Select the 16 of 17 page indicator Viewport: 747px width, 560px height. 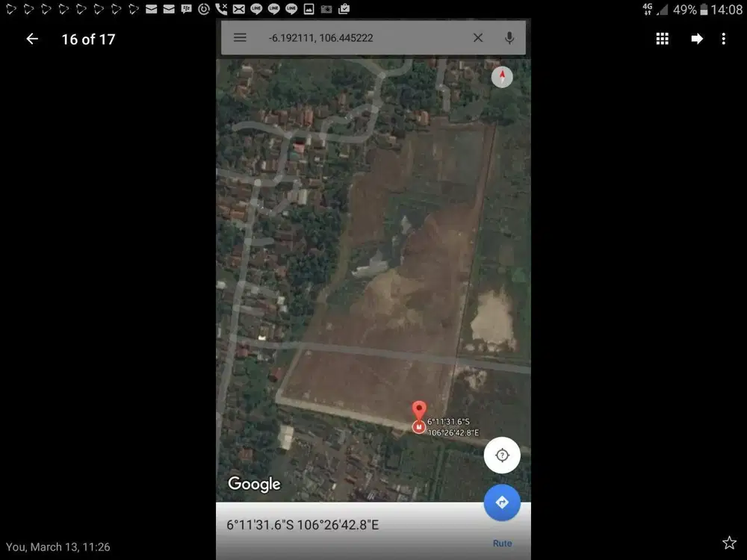(x=88, y=40)
